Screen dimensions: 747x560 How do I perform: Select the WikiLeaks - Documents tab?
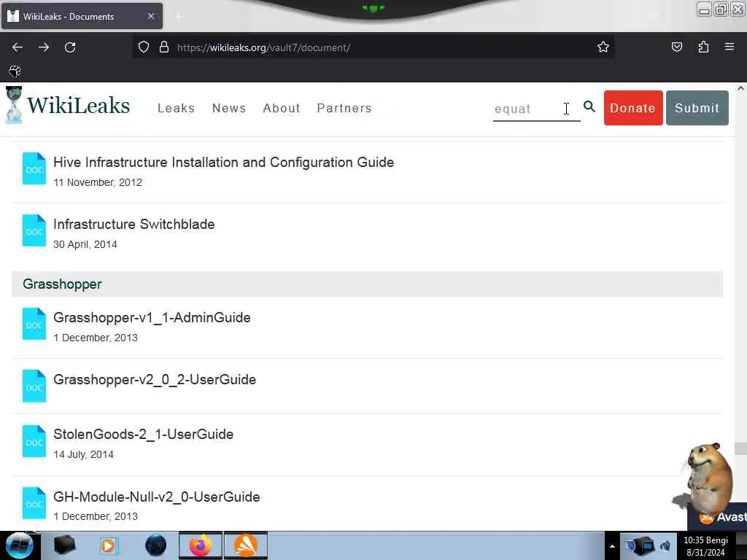(82, 16)
